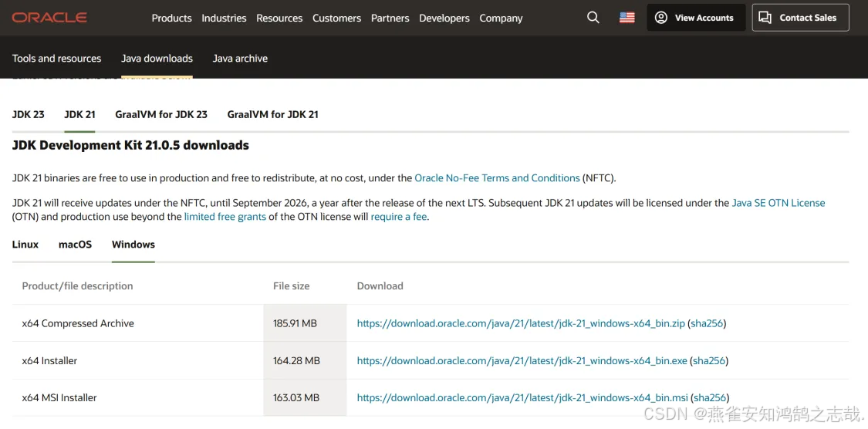Select the Linux platform tab
This screenshot has width=868, height=429.
pos(25,244)
